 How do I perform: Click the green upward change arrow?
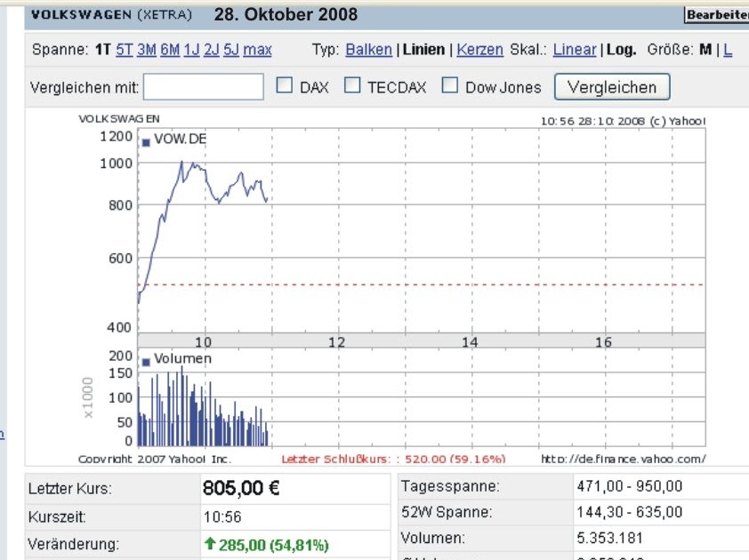coord(210,543)
